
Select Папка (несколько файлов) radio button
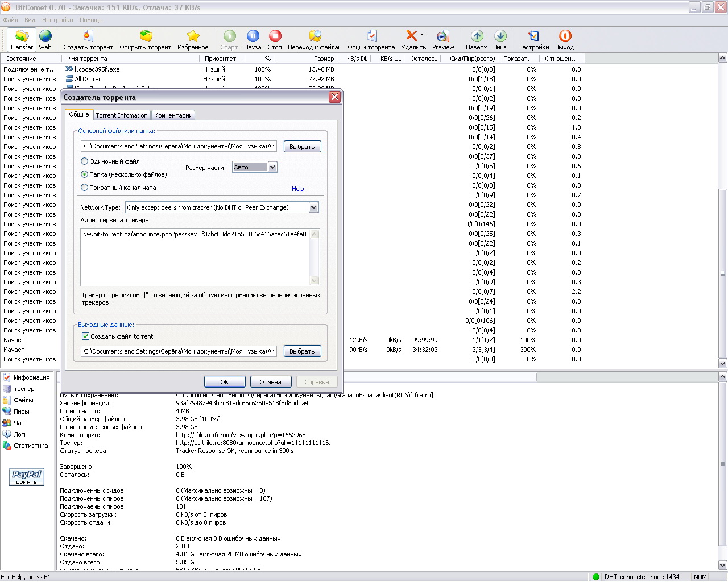click(x=85, y=174)
